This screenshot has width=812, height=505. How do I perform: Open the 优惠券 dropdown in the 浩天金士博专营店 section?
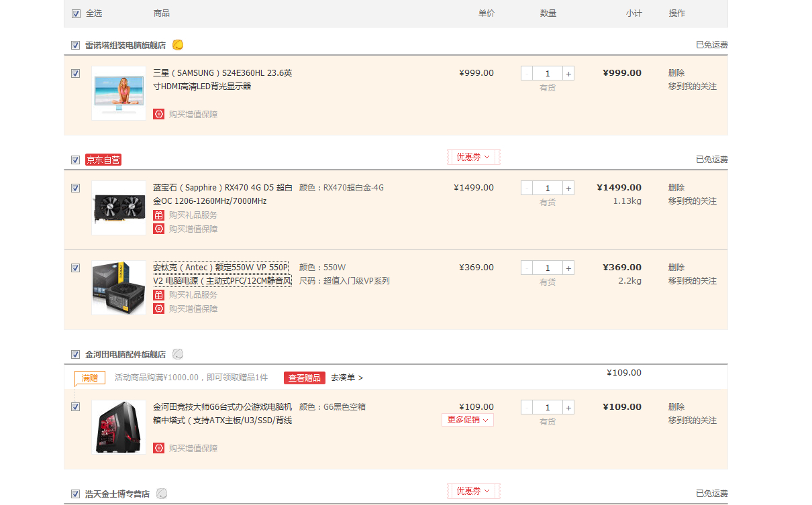474,491
